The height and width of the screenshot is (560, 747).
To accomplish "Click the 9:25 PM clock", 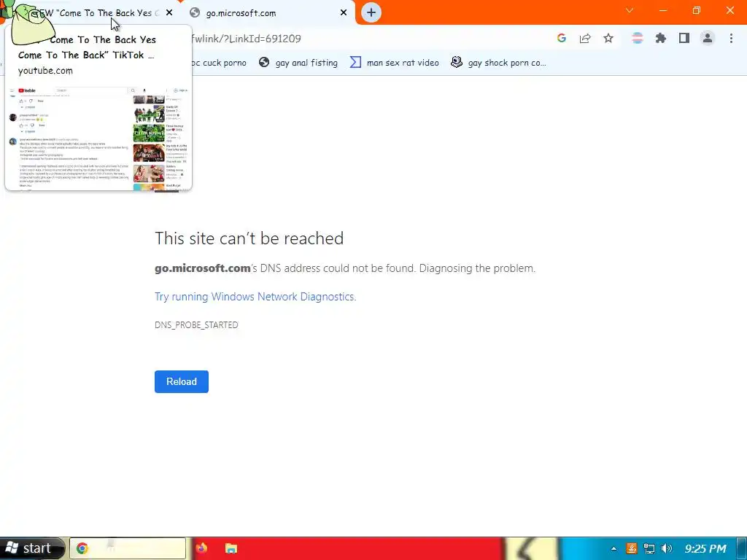I will [x=705, y=548].
